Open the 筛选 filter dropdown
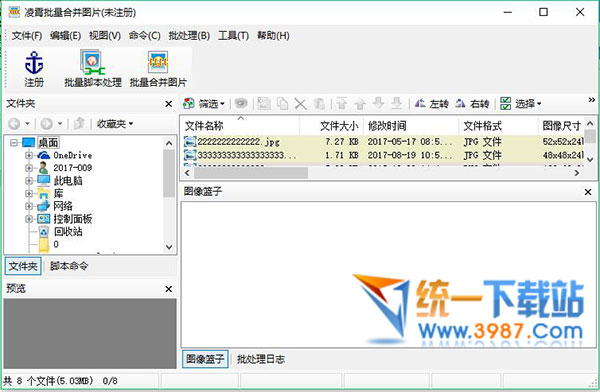Viewport: 600px width, 392px height. [204, 103]
